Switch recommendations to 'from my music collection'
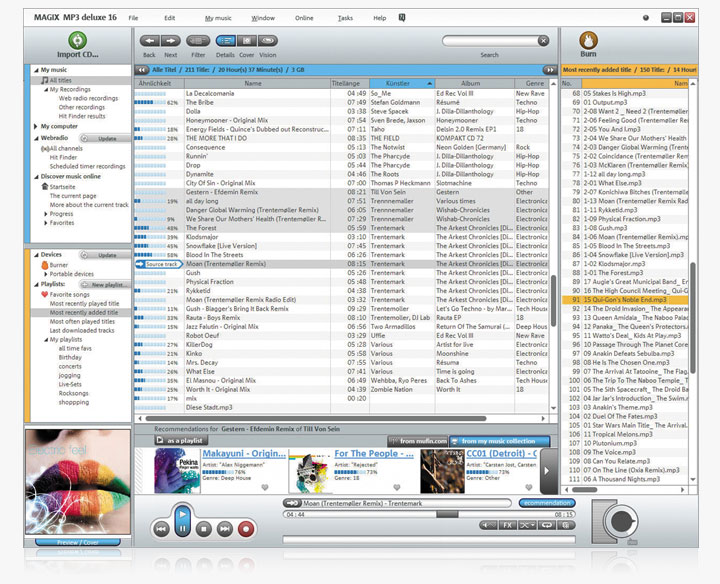 point(498,440)
